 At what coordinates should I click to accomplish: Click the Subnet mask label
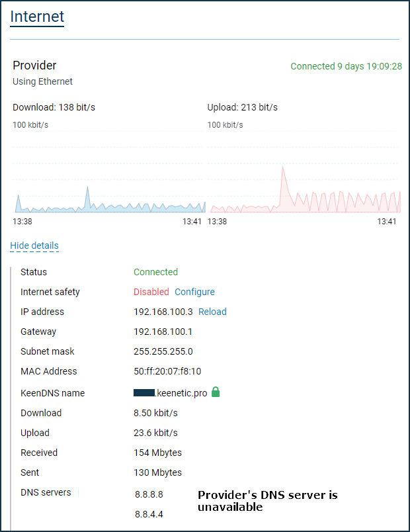48,351
